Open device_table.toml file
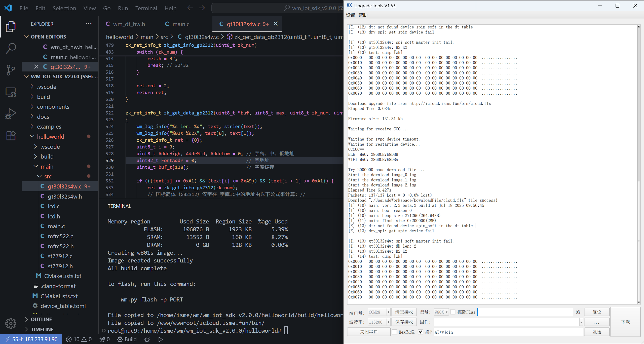Screen dimensions: 644x344 point(63,306)
